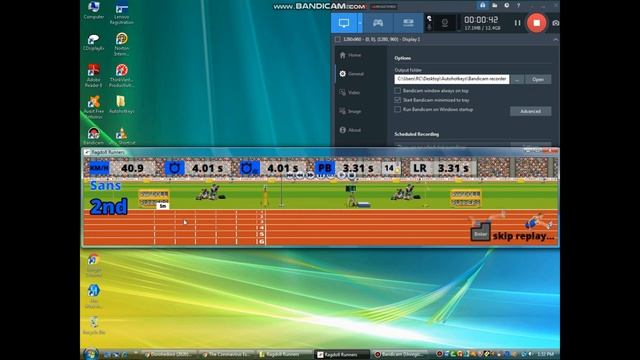This screenshot has height=360, width=640.
Task: Click the player name Sans
Action: tap(105, 186)
